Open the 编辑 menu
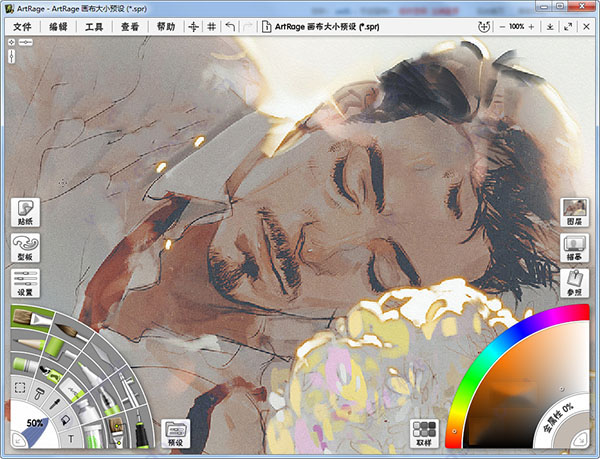Image resolution: width=600 pixels, height=459 pixels. [x=58, y=27]
